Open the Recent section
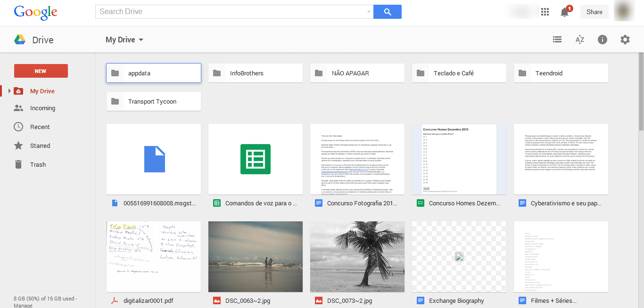 [x=40, y=127]
